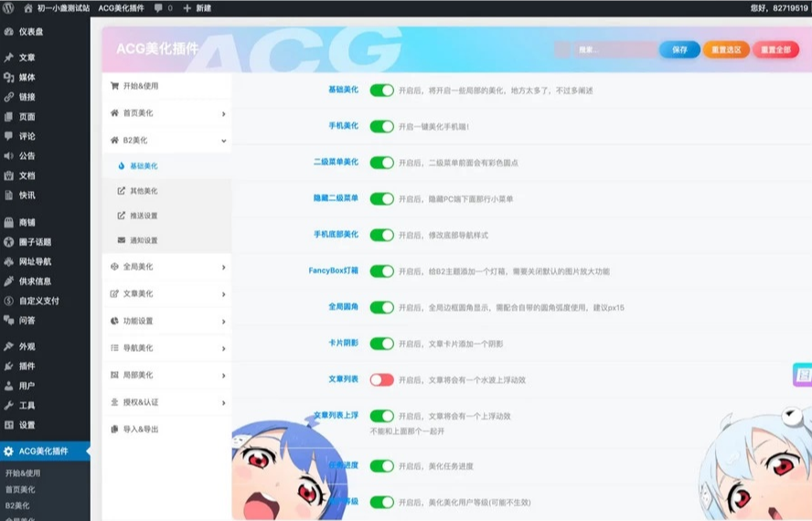Expand the 首页美化 section chevron
The image size is (812, 521).
coord(223,114)
